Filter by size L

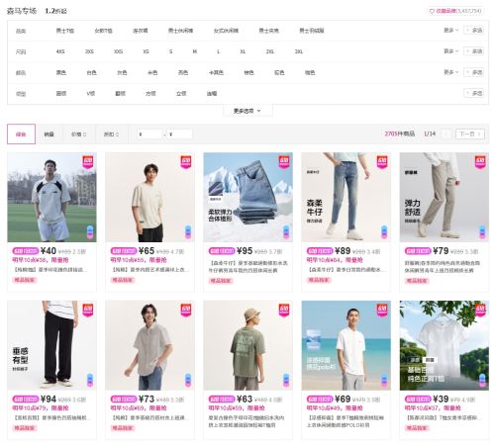click(x=218, y=51)
